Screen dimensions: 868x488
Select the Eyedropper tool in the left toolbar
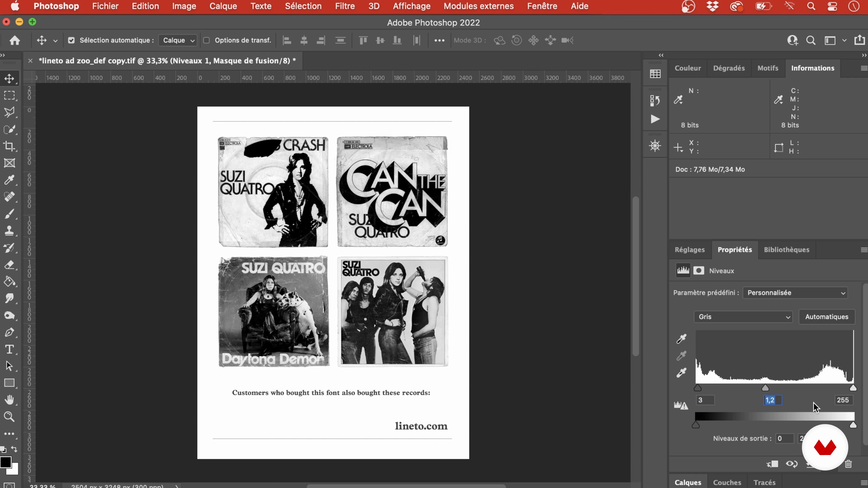point(9,180)
